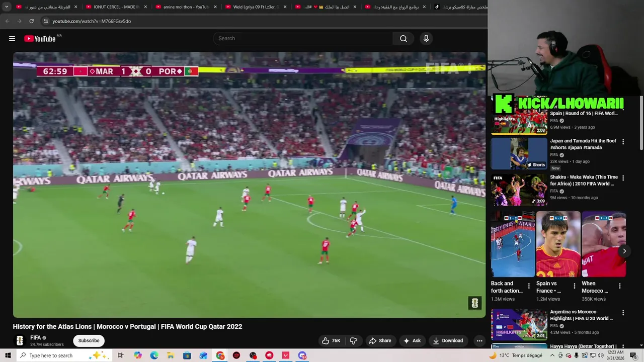Image resolution: width=644 pixels, height=362 pixels.
Task: Open Google Chrome taskbar icon
Action: pos(220,355)
